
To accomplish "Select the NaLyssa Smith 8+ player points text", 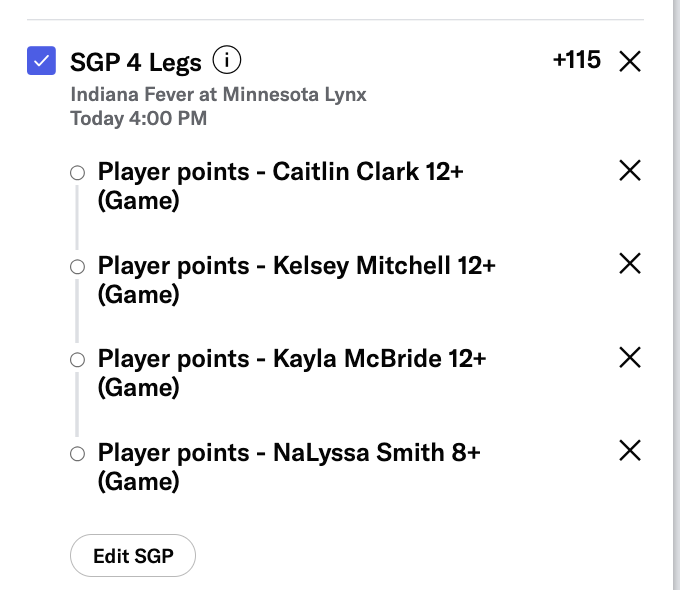I will [288, 453].
